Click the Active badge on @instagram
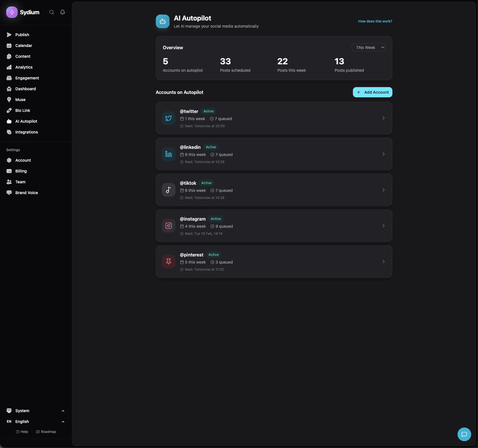The height and width of the screenshot is (448, 478). (216, 219)
